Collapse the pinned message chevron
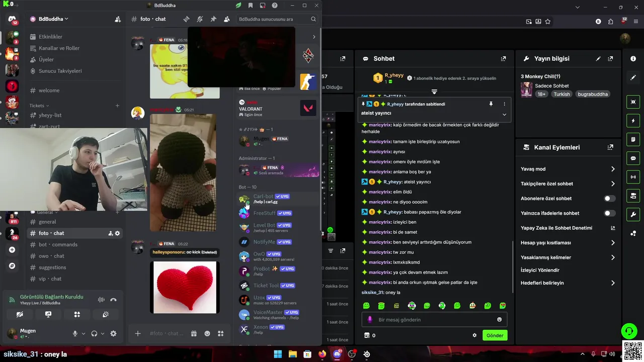The image size is (644, 362). [x=504, y=114]
